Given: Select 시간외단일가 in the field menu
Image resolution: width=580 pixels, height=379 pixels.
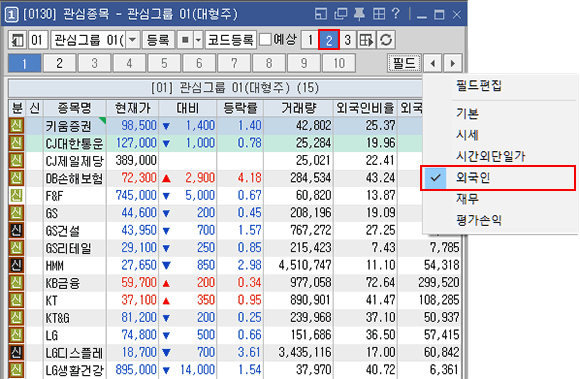Looking at the screenshot, I should (490, 156).
